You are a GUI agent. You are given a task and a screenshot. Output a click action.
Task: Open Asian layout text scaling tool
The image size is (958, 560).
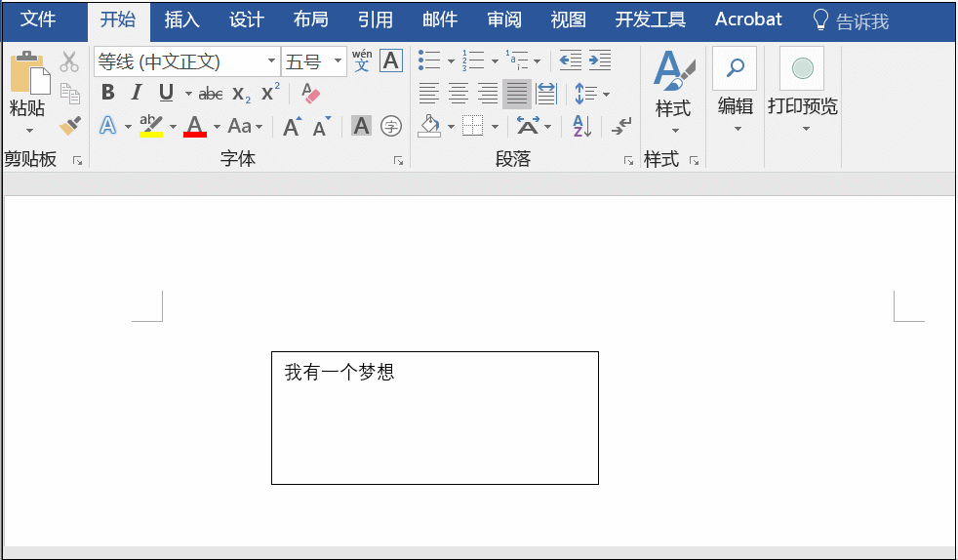pyautogui.click(x=528, y=126)
